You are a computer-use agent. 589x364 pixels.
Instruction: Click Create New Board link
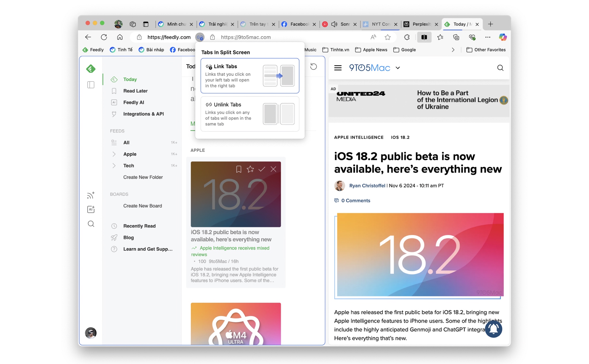(143, 206)
